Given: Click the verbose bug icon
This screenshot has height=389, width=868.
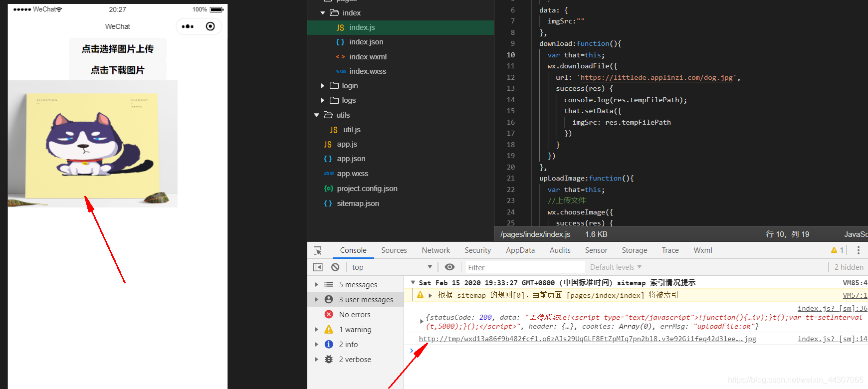Looking at the screenshot, I should pos(329,359).
